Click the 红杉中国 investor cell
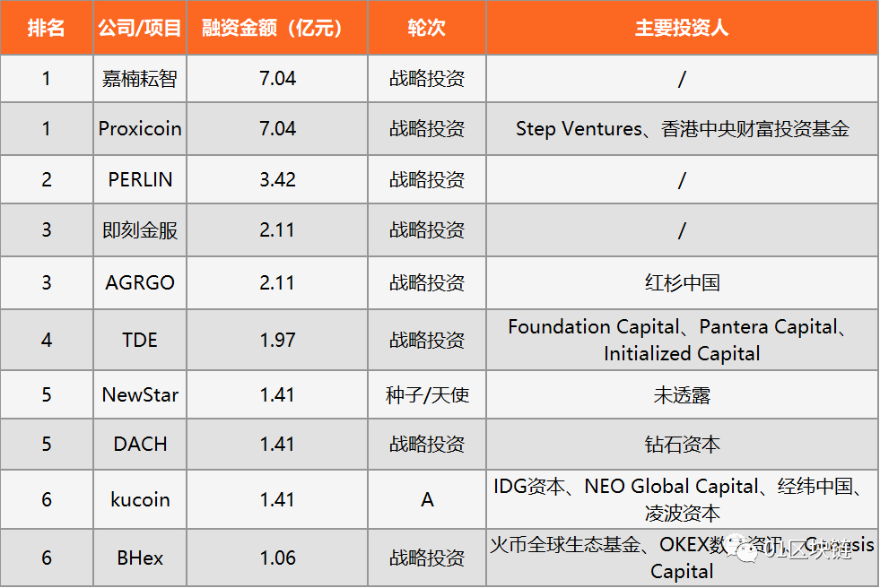 click(682, 283)
